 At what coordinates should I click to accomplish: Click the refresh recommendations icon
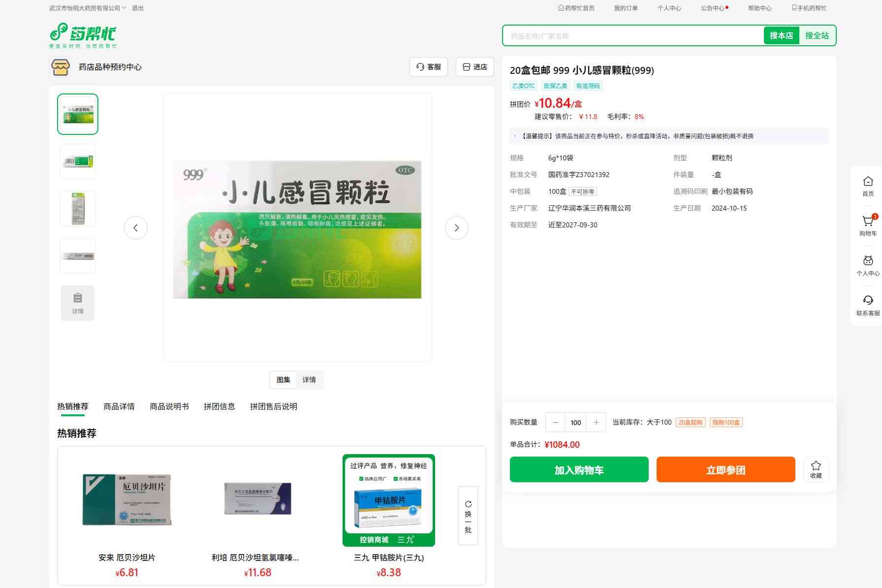tap(468, 504)
